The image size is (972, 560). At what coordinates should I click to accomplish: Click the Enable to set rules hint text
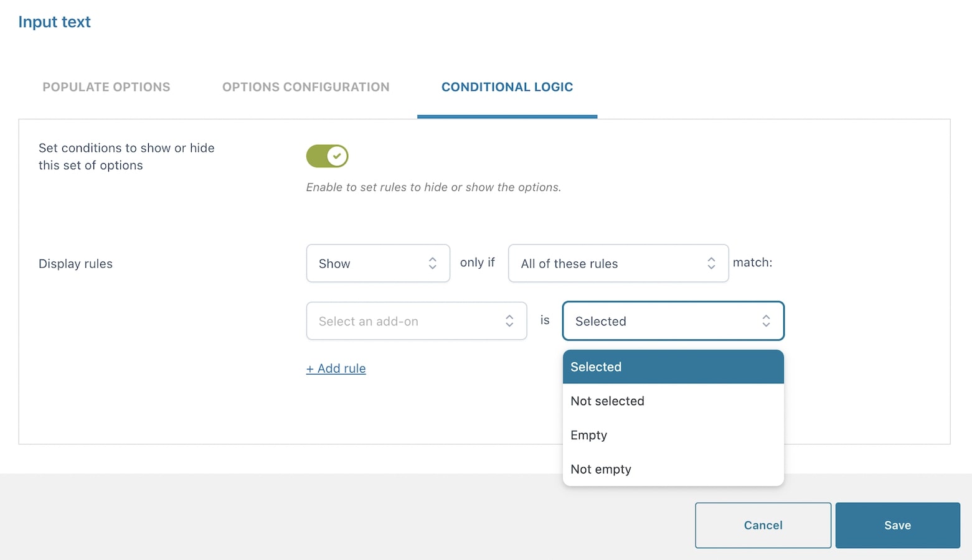pyautogui.click(x=433, y=187)
